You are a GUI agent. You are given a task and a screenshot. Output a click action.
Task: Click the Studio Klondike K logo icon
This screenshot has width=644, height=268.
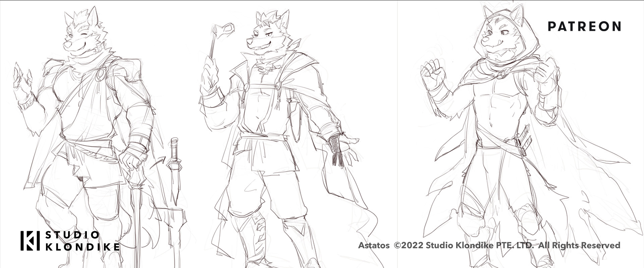[30, 241]
